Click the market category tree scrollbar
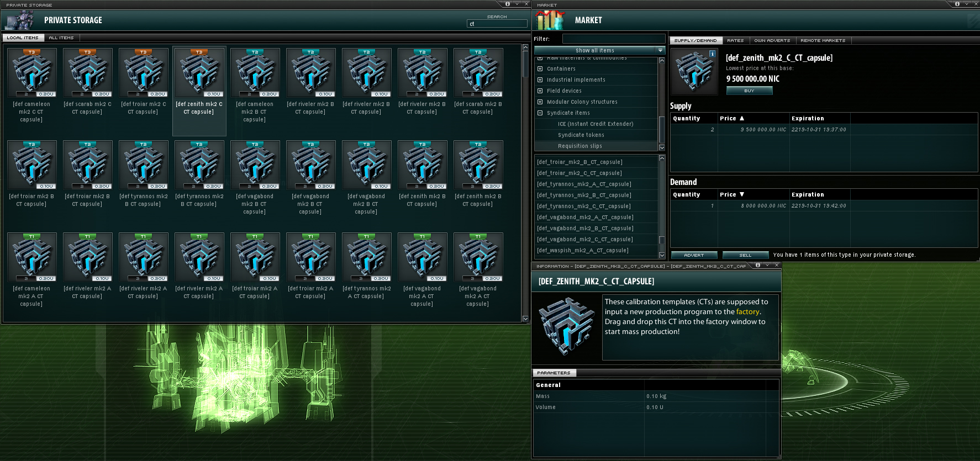Image resolution: width=980 pixels, height=461 pixels. coord(662,130)
